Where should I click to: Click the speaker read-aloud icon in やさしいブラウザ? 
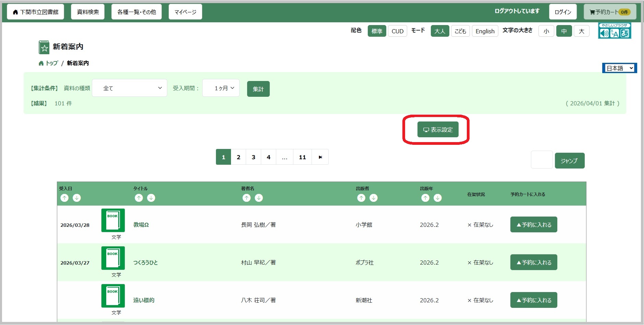pyautogui.click(x=605, y=33)
